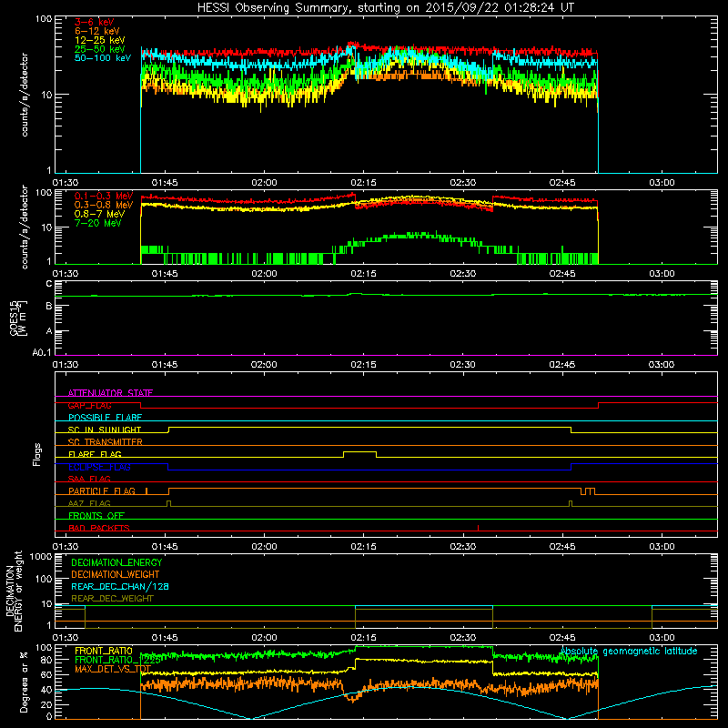This screenshot has height=728, width=728.
Task: Click the AAZ_FLAG pulse near 01:45
Action: (x=168, y=503)
